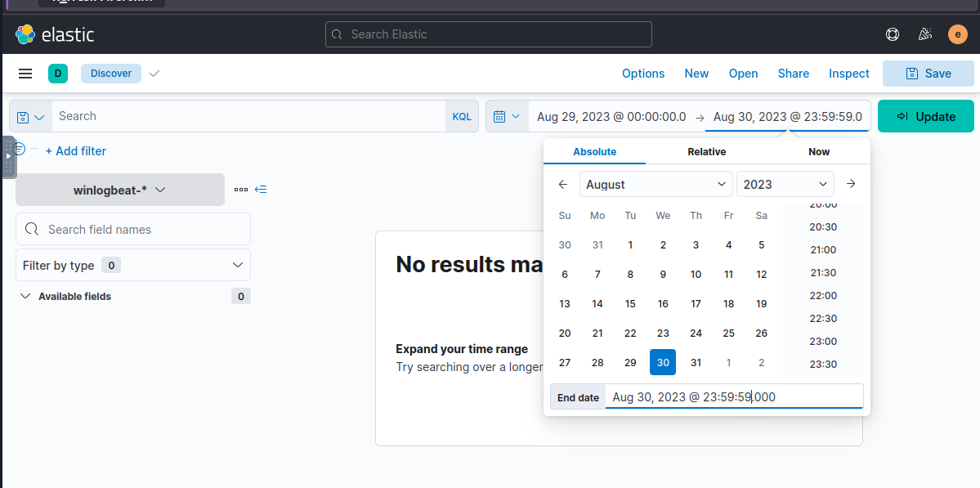Click the Add filter link
The height and width of the screenshot is (488, 980).
coord(75,151)
